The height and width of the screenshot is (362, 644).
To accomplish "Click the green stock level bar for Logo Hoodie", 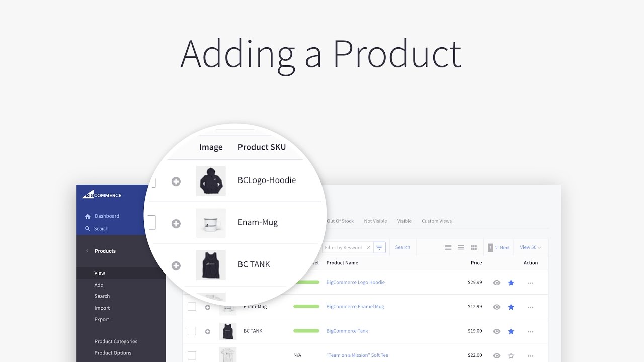I will [x=307, y=282].
